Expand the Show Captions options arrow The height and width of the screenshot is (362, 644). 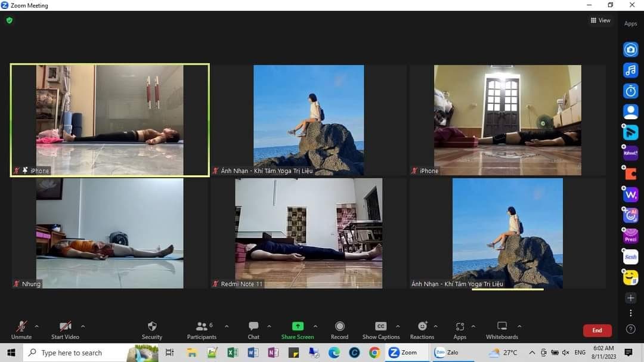398,326
